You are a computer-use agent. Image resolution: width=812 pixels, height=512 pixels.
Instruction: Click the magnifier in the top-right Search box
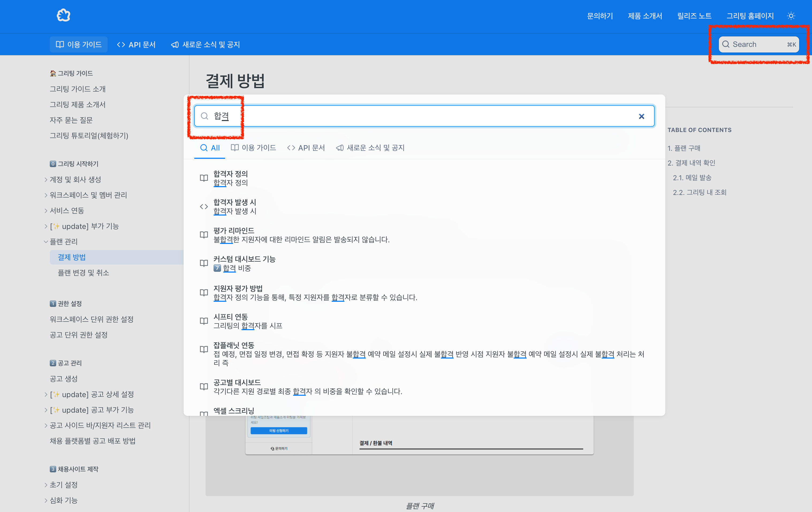click(726, 44)
